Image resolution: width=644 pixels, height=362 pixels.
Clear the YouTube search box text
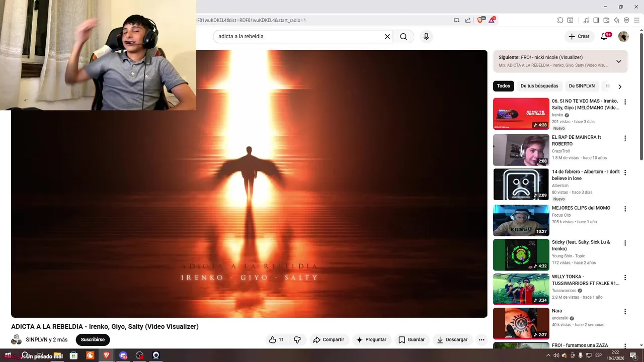coord(387,36)
